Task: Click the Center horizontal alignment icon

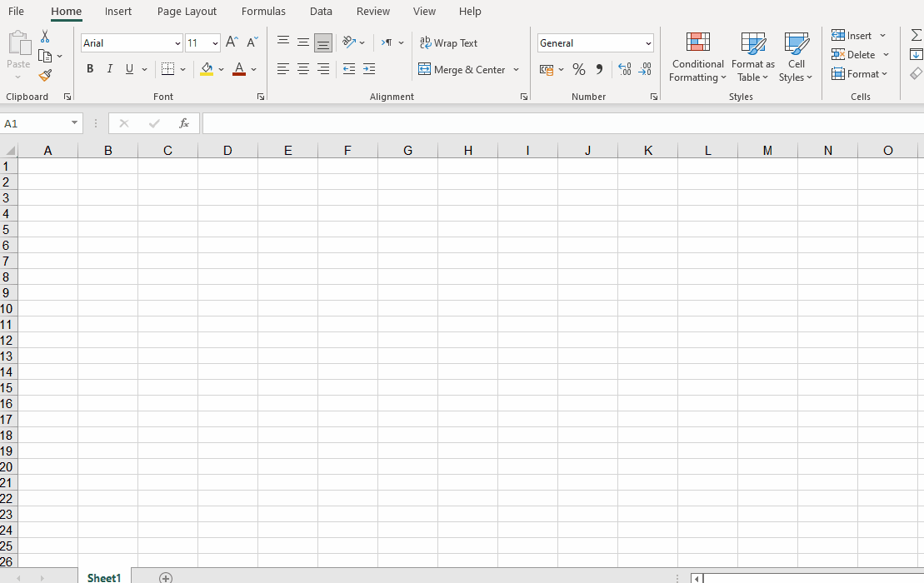Action: pyautogui.click(x=303, y=69)
